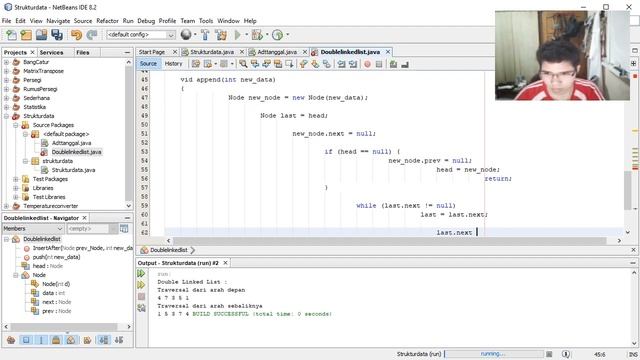Viewport: 640px width, 360px height.
Task: Click the Open Project toolbar icon
Action: point(41,35)
